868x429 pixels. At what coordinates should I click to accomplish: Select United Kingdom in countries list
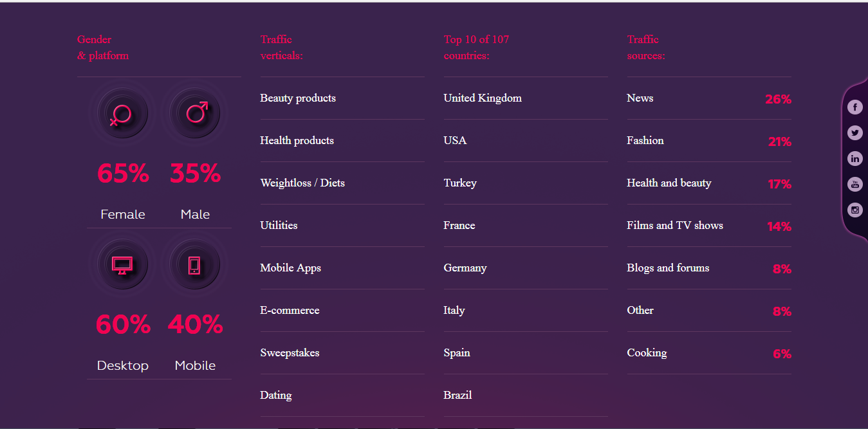coord(483,98)
